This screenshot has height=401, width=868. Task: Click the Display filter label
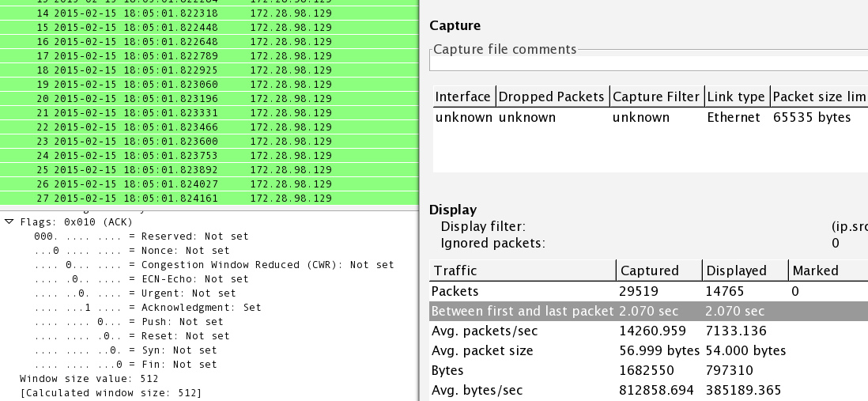point(483,226)
